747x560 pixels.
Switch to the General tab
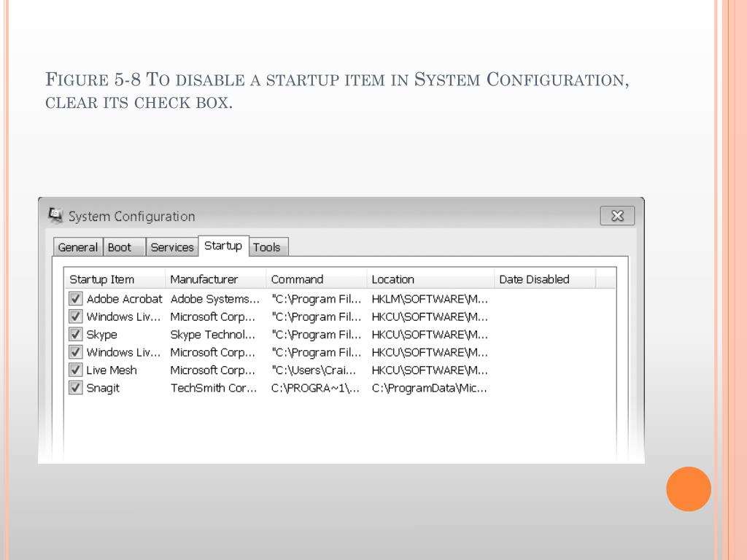[x=77, y=247]
